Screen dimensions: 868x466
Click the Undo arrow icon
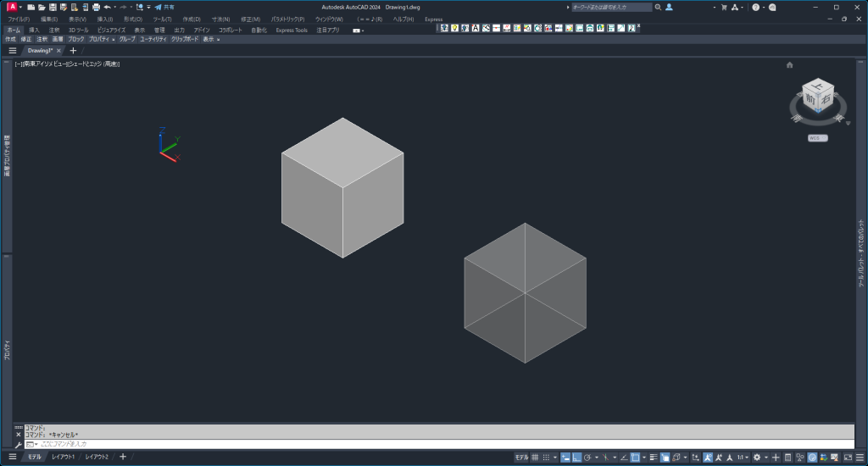108,7
